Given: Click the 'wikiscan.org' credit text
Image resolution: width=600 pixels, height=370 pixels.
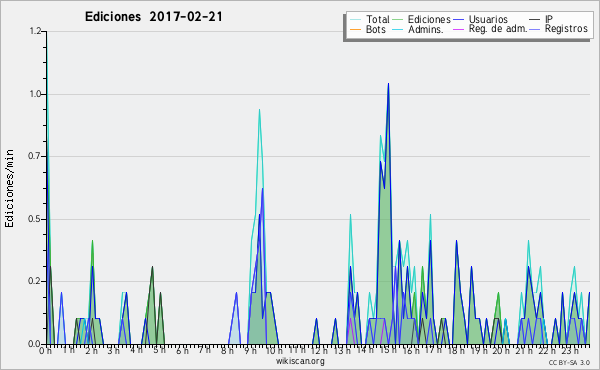Looking at the screenshot, I should (x=300, y=361).
